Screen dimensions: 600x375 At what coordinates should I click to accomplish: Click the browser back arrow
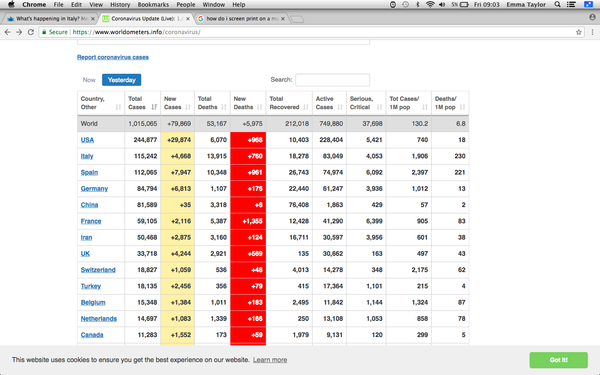[7, 32]
